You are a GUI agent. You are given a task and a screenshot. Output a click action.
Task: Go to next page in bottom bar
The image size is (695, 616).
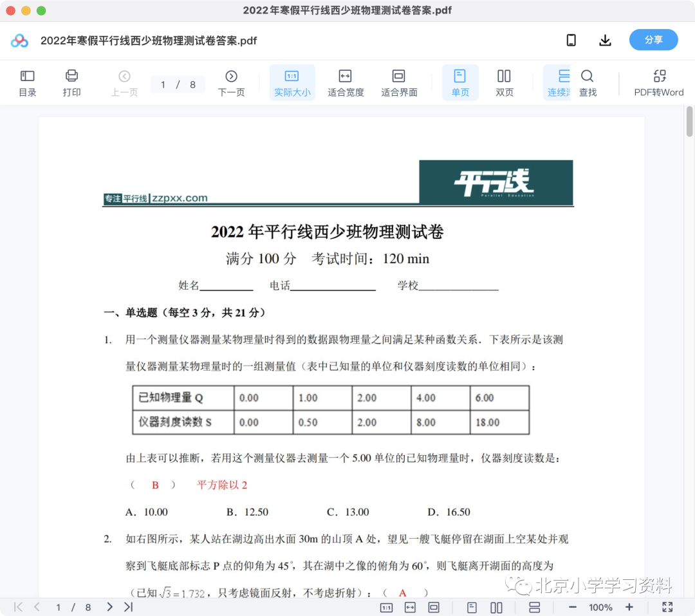(x=109, y=607)
